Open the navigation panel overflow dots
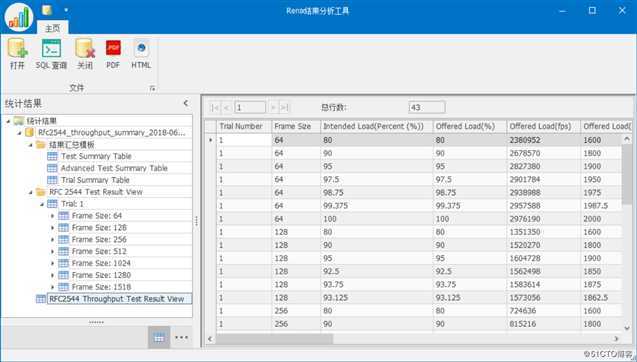This screenshot has height=362, width=637. coord(181,337)
